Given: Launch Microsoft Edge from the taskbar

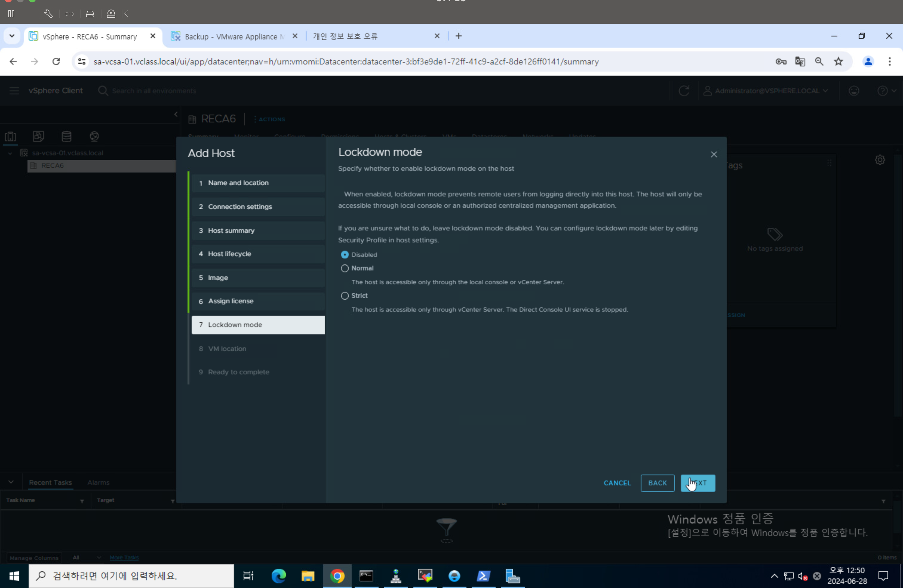Looking at the screenshot, I should [279, 576].
